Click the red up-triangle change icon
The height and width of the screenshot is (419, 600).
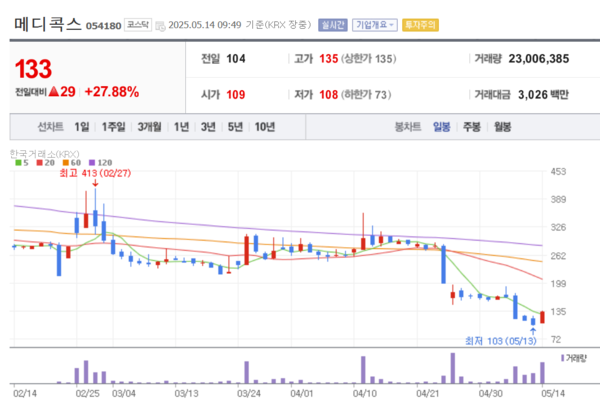(x=54, y=91)
